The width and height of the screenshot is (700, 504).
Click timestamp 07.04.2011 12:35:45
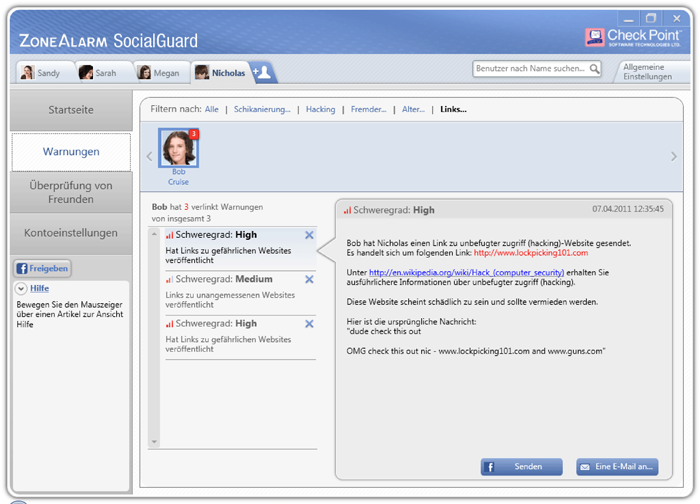628,209
